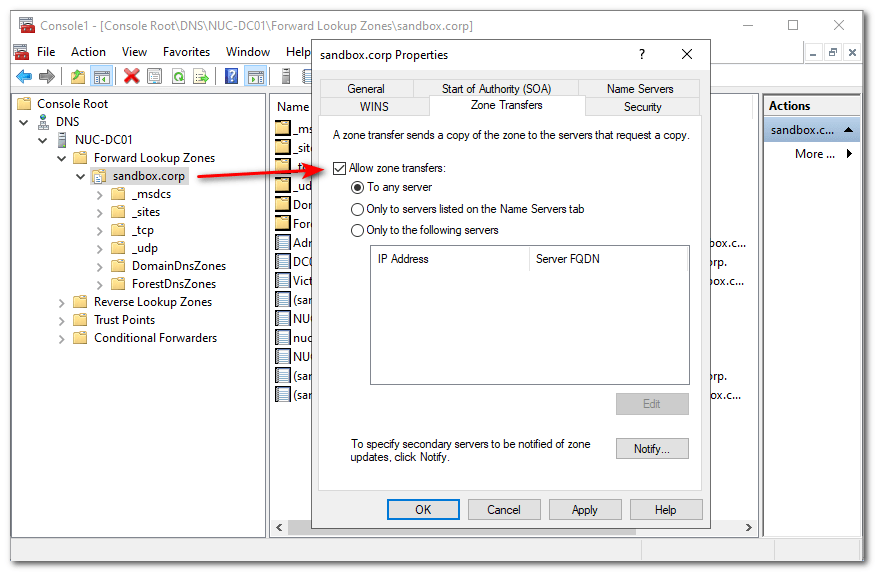Open the Action menu
Viewport: 875px width, 572px height.
[88, 52]
